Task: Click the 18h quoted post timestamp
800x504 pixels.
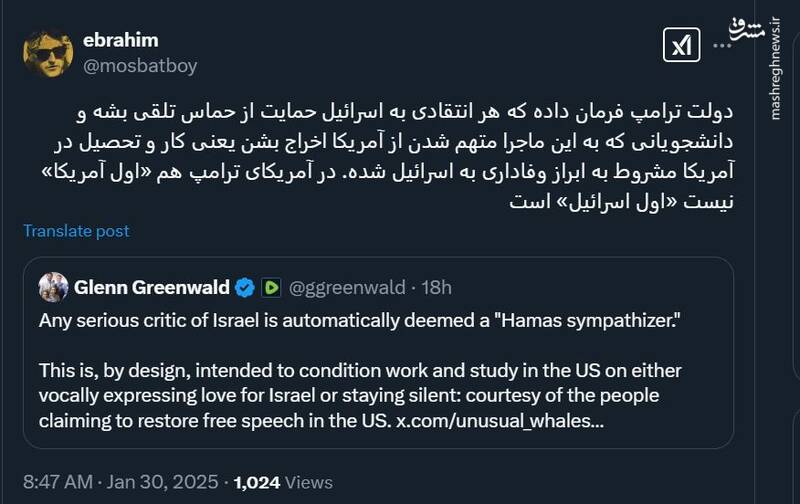Action: click(436, 288)
